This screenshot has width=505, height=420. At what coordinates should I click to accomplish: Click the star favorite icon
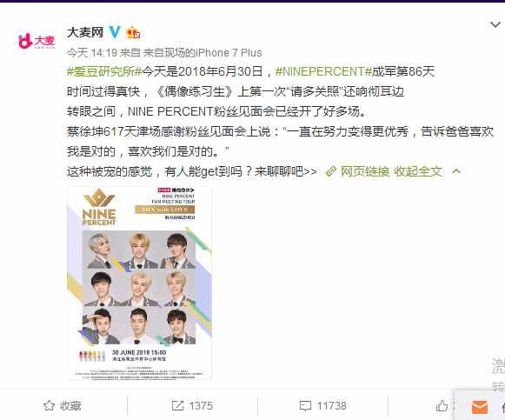click(49, 405)
